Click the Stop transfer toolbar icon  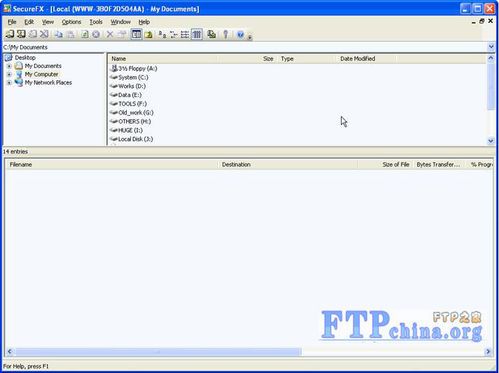(96, 34)
